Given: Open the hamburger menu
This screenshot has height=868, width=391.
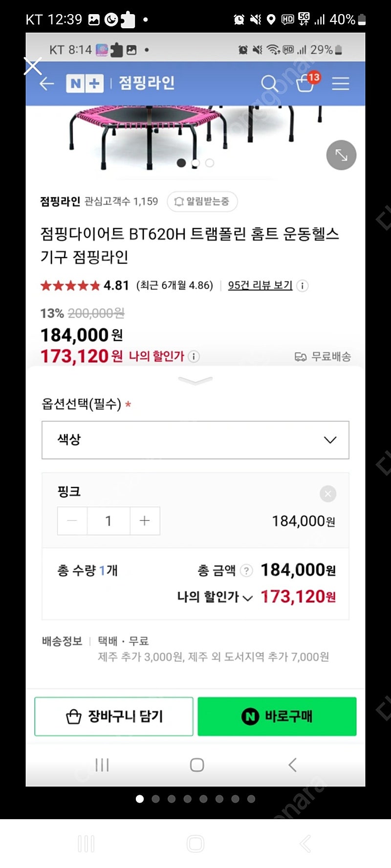Looking at the screenshot, I should click(341, 83).
